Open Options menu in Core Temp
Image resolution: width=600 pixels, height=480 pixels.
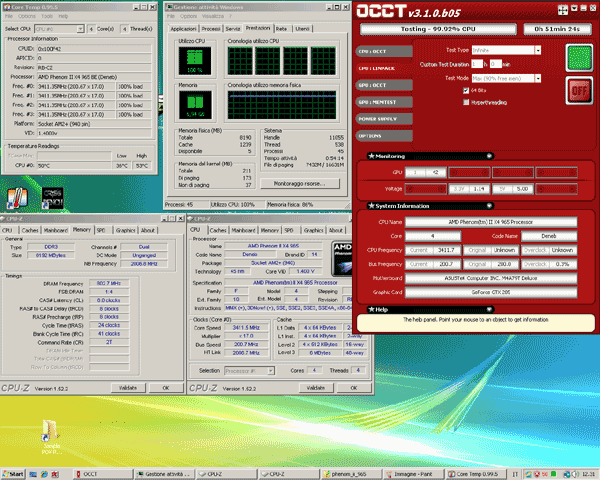coord(27,16)
